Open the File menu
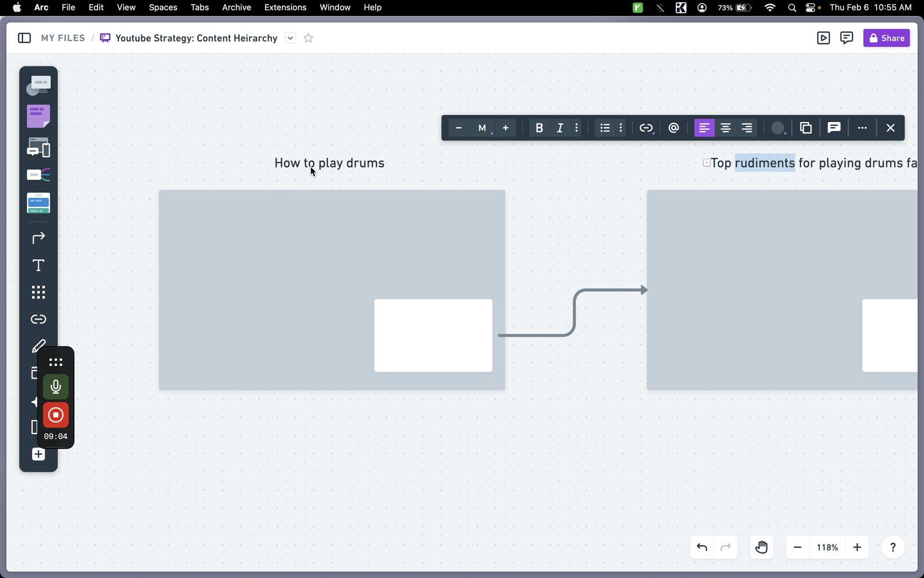This screenshot has width=924, height=578. coord(68,8)
